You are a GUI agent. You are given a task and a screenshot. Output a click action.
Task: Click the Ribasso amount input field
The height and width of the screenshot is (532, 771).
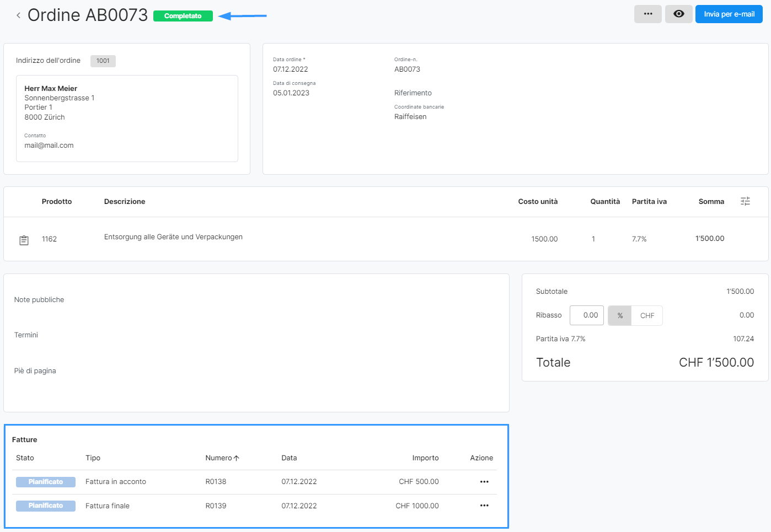587,315
